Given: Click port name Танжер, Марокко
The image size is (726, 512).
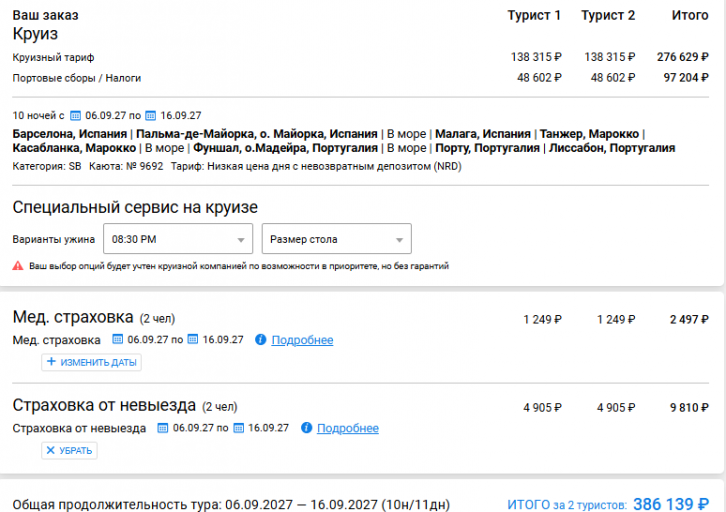Looking at the screenshot, I should [x=589, y=134].
